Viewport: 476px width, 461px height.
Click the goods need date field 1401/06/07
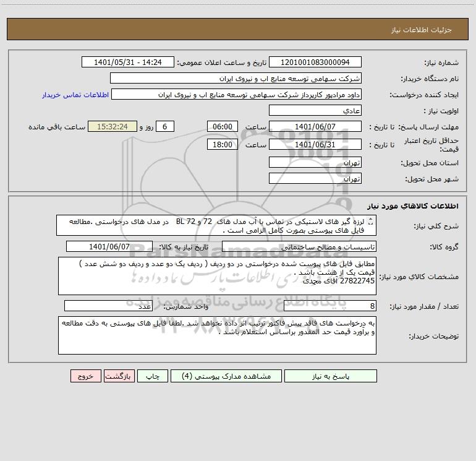click(x=109, y=246)
